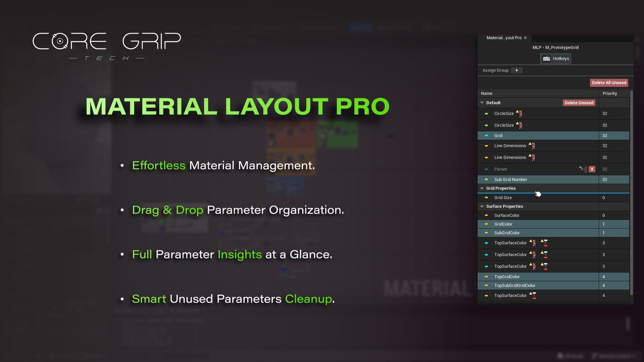Screen dimensions: 644x362
Task: Select the Sub Grid Number parameter
Action: click(553, 179)
